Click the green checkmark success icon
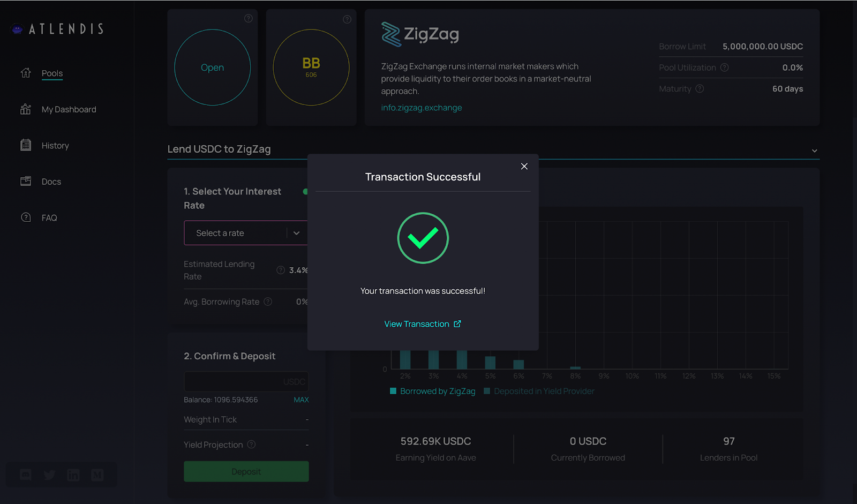 pos(423,238)
